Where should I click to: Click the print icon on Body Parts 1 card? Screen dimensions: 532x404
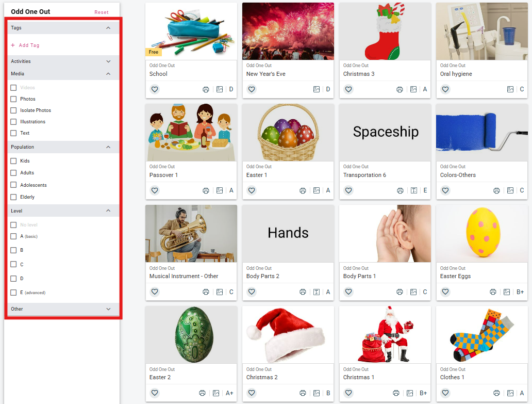pos(400,292)
